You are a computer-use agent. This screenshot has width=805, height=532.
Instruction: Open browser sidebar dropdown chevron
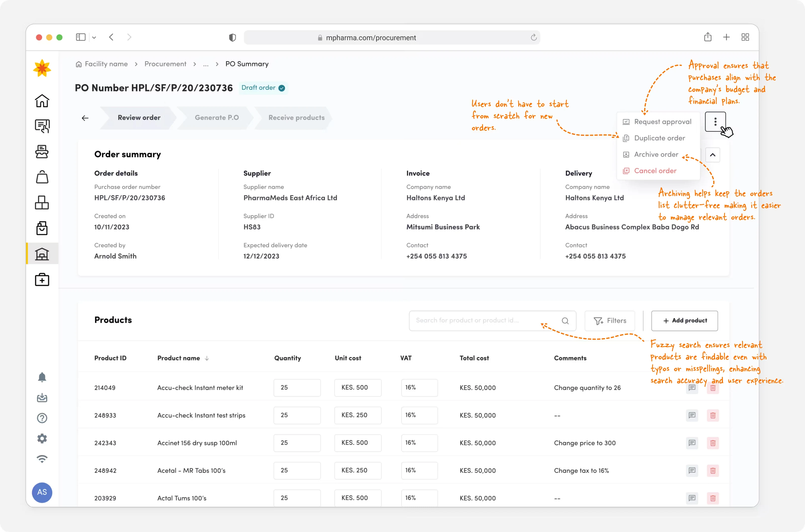pyautogui.click(x=94, y=38)
